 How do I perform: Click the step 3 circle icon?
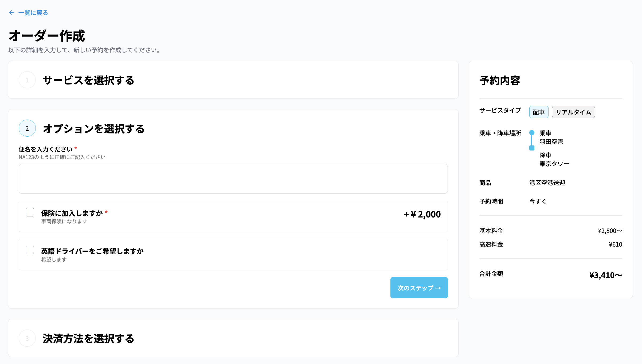27,338
